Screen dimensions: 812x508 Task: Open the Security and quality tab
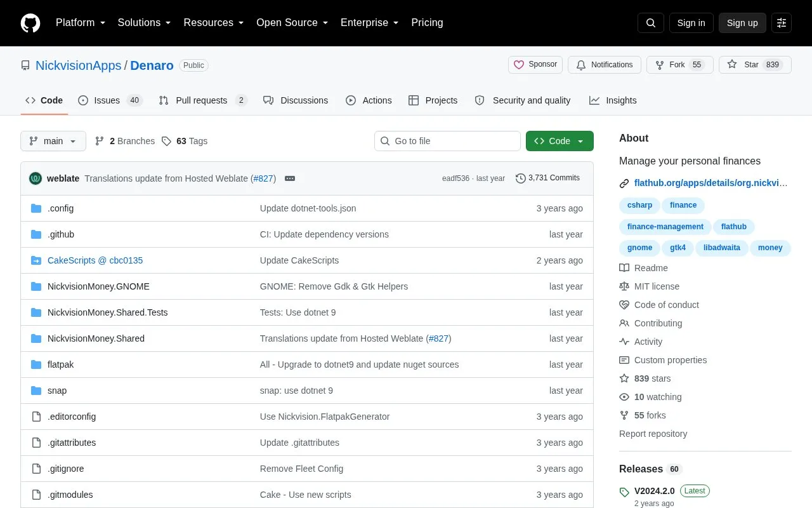pos(523,100)
